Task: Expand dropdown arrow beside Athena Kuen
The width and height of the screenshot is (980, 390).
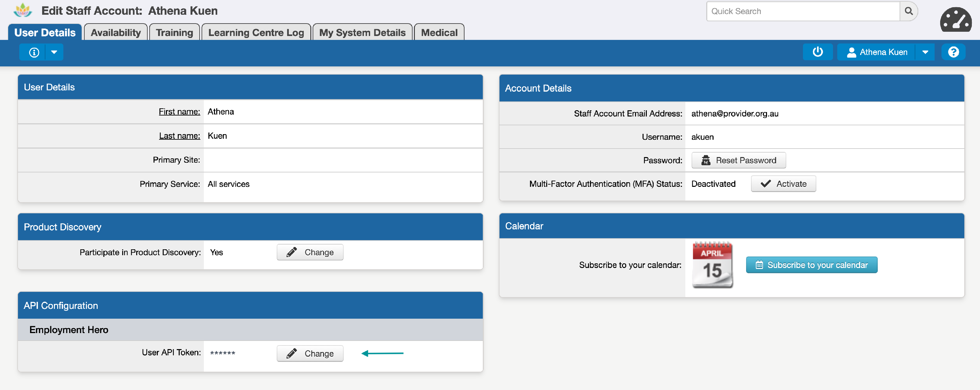Action: [x=925, y=52]
